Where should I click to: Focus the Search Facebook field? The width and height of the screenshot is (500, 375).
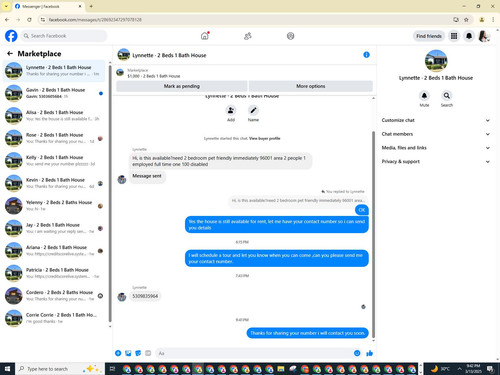[x=63, y=36]
